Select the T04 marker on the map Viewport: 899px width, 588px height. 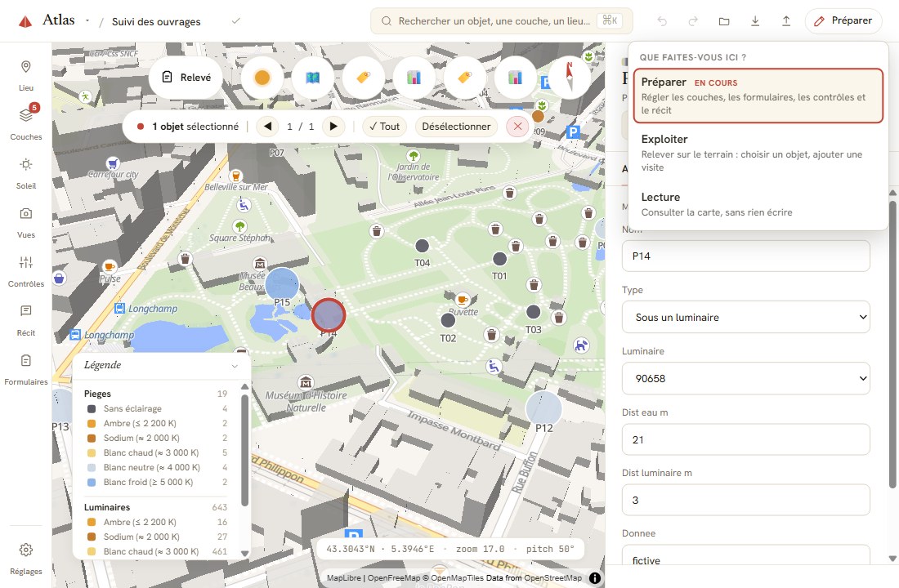click(x=422, y=246)
